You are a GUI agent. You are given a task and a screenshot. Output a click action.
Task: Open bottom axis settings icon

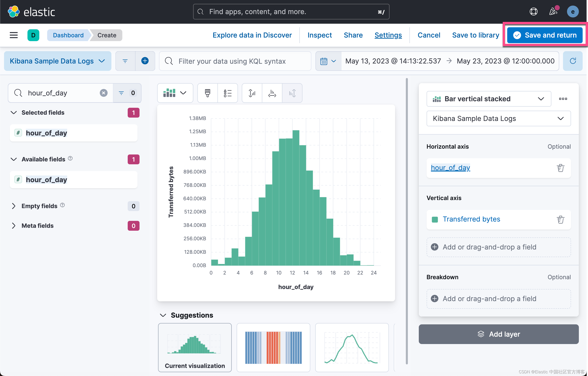click(272, 93)
